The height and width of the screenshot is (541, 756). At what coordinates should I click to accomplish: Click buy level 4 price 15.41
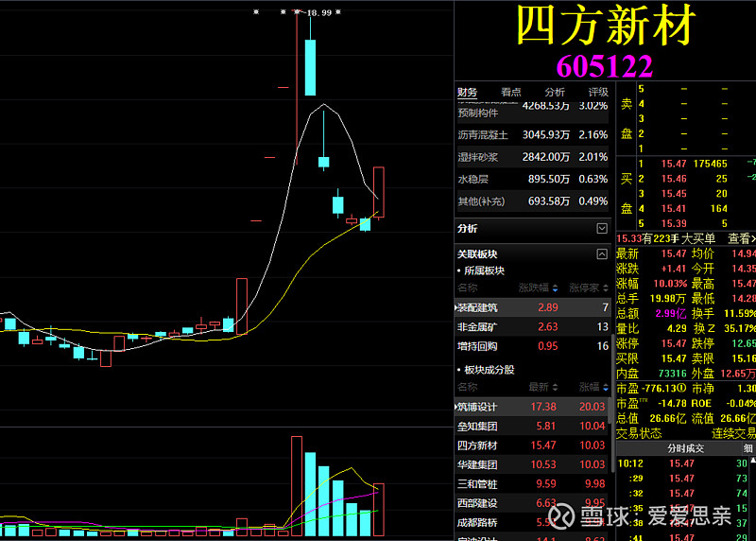point(674,208)
